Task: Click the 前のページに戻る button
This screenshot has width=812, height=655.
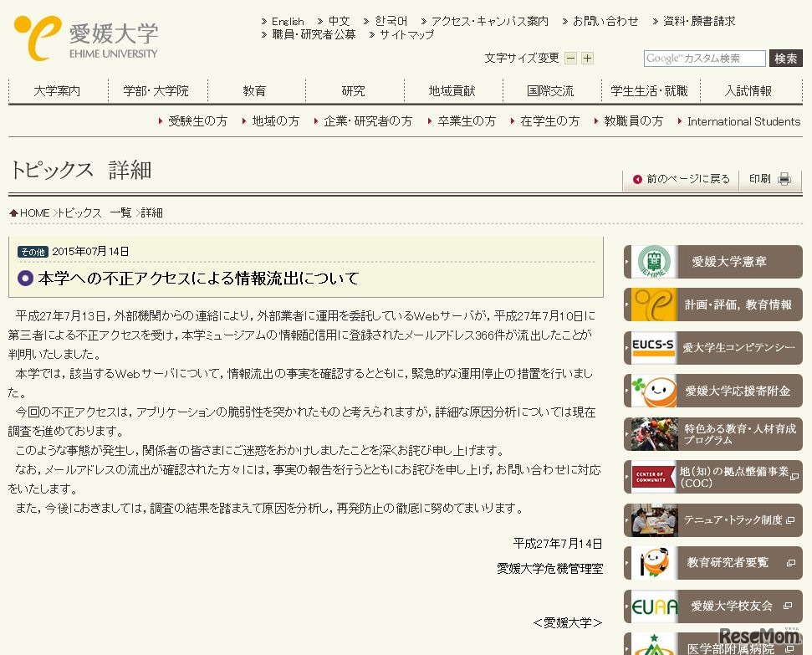Action: (681, 178)
